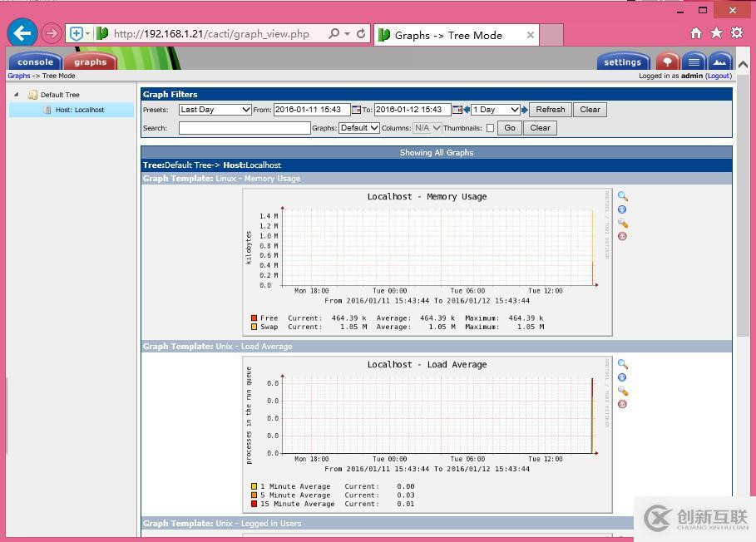The height and width of the screenshot is (542, 756).
Task: Click the Clear button next to Refresh
Action: pos(590,110)
